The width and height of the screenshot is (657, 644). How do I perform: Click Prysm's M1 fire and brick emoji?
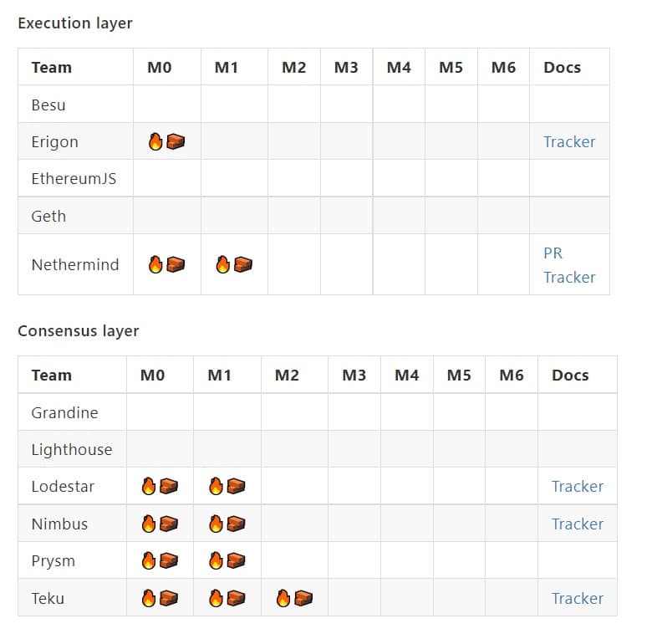point(227,561)
